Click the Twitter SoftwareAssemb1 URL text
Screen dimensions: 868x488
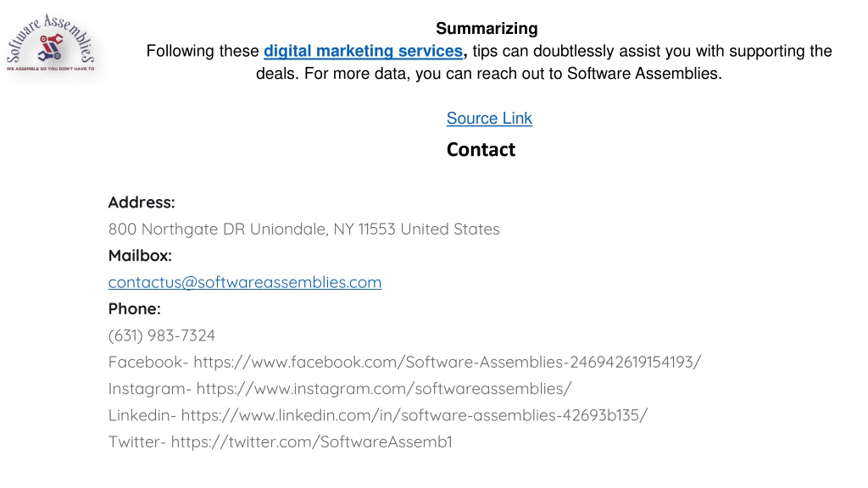[312, 441]
